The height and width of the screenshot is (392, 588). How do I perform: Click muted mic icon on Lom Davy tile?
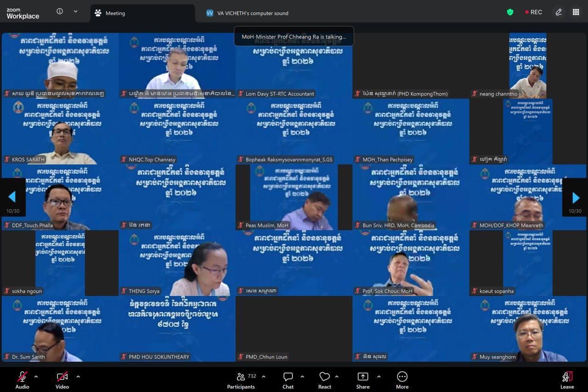pos(241,94)
